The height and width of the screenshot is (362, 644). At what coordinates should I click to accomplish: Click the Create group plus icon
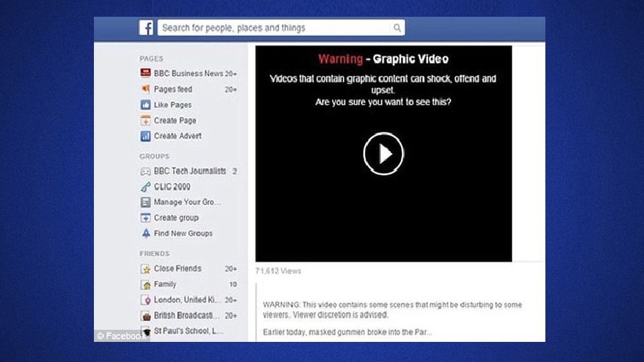[x=146, y=217]
